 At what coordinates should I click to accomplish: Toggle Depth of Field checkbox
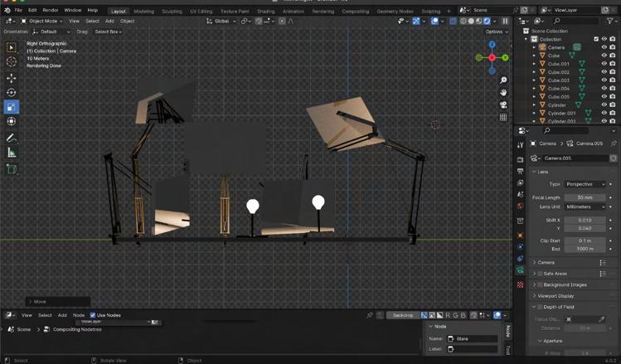[540, 307]
